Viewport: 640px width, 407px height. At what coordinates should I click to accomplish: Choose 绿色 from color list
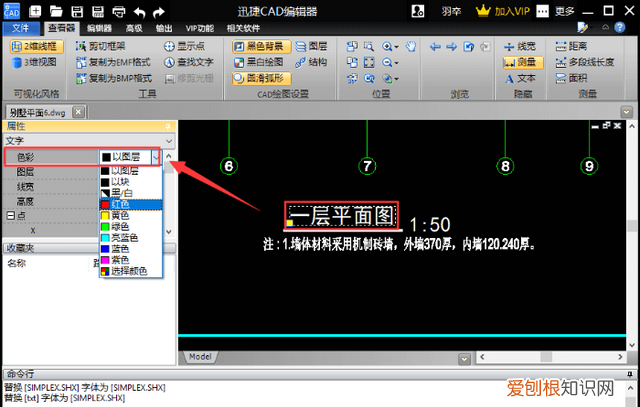pyautogui.click(x=131, y=226)
